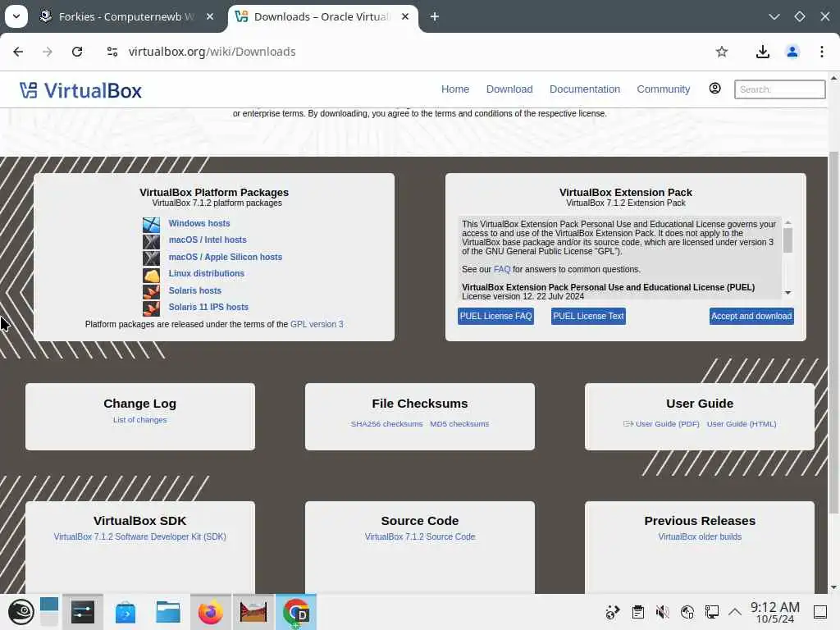Click the license box scrollbar thumb

(x=787, y=240)
